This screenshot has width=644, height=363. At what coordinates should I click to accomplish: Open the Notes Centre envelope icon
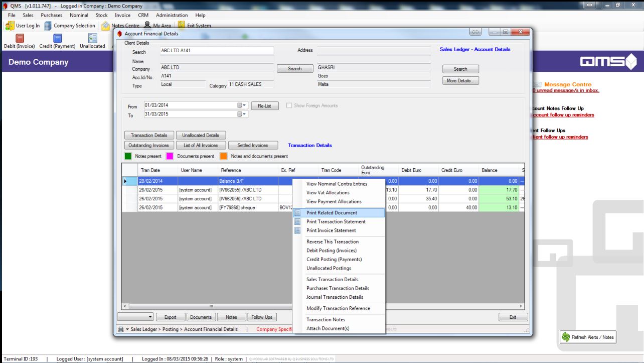pos(105,26)
